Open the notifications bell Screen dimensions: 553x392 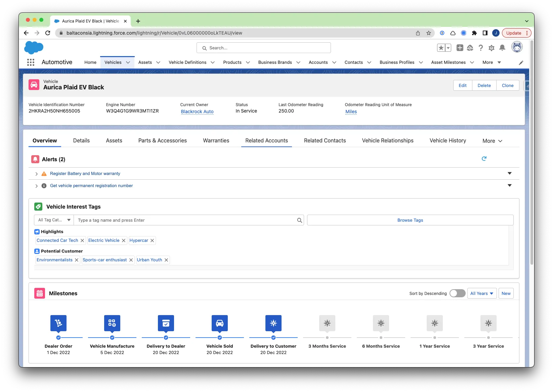[x=502, y=48]
